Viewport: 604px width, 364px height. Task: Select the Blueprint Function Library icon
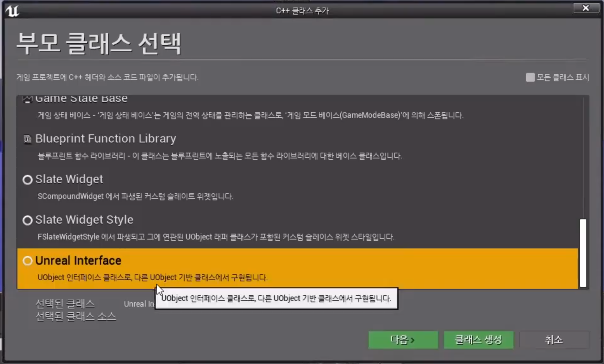click(x=27, y=139)
